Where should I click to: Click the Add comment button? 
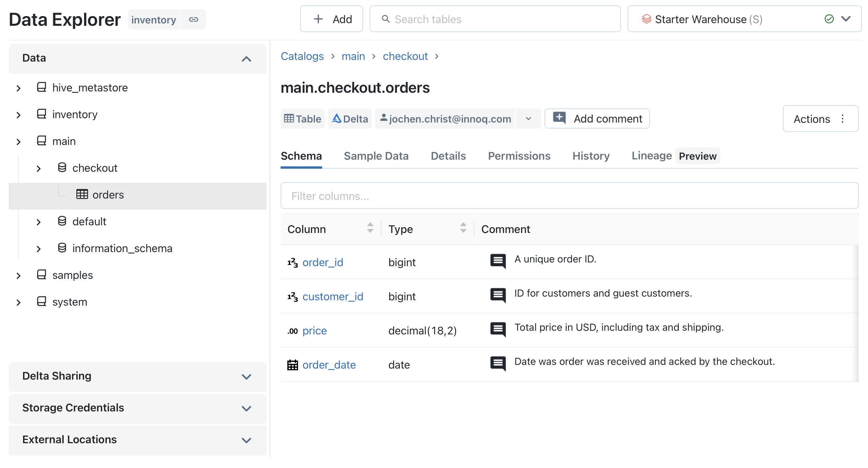pos(597,118)
